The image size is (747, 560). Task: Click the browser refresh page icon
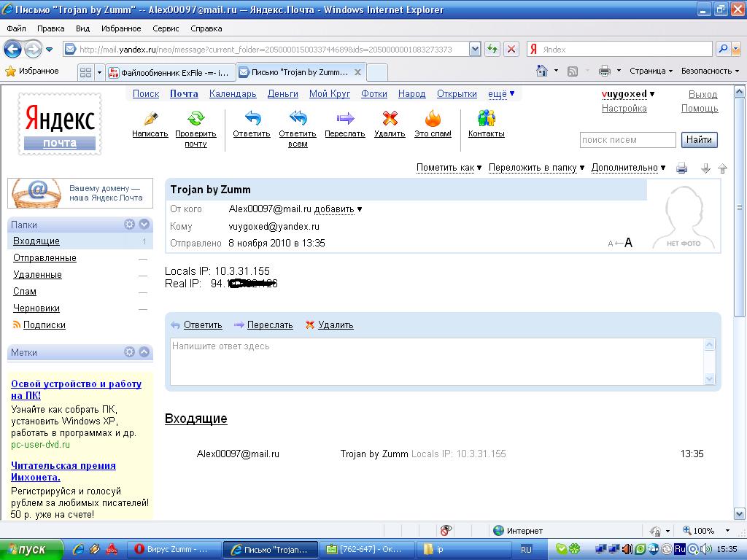(x=492, y=49)
